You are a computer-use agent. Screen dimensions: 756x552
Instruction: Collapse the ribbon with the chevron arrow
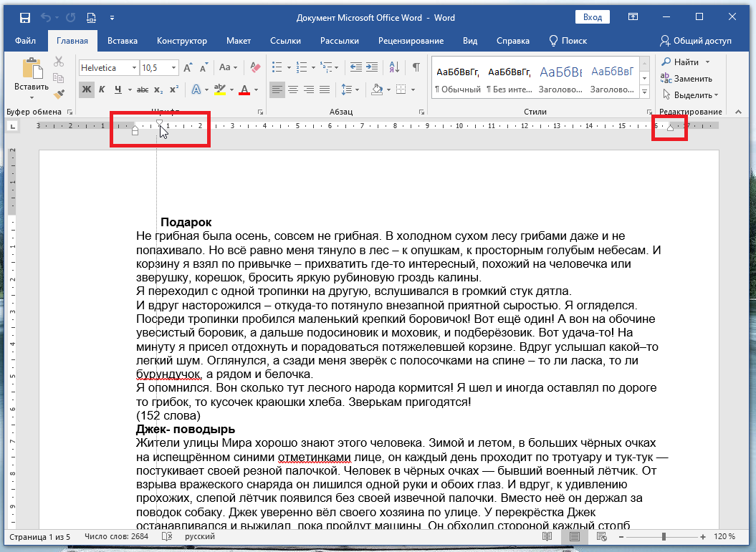point(738,112)
